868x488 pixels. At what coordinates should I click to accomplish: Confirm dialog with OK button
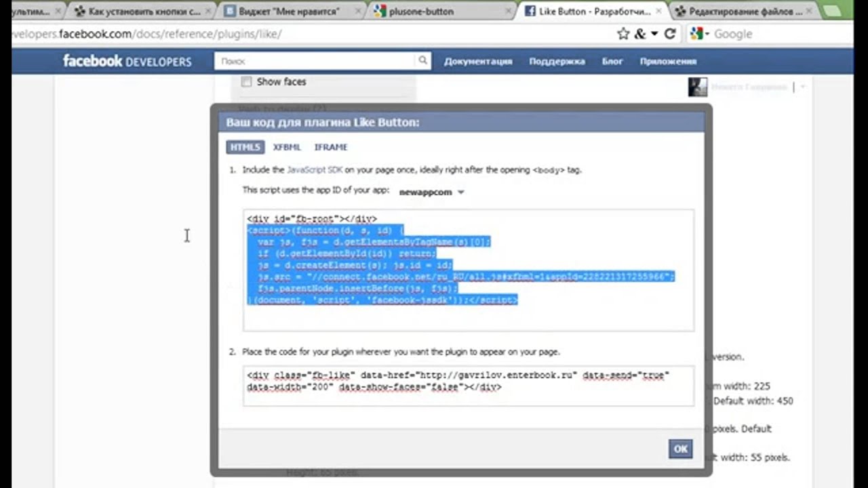tap(680, 449)
